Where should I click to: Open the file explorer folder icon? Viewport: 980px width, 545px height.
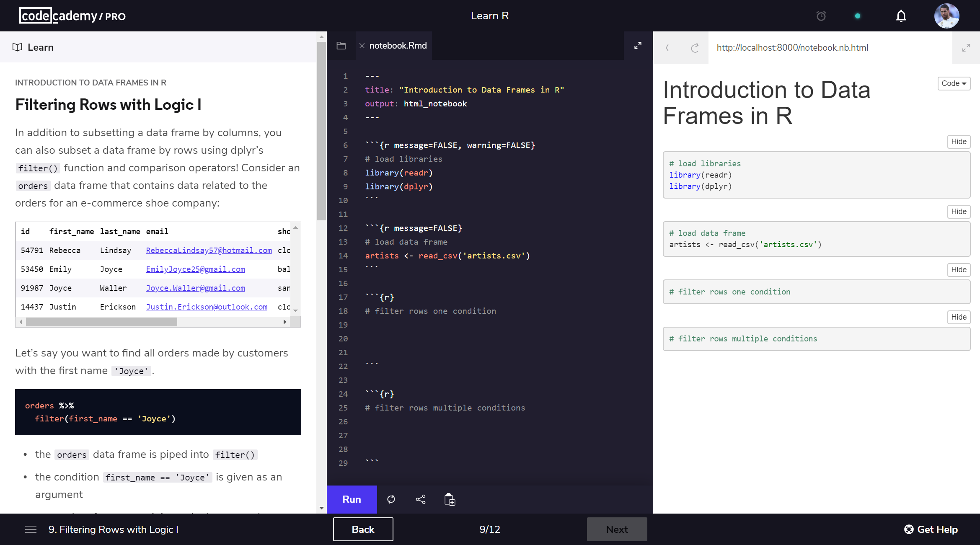(x=341, y=46)
